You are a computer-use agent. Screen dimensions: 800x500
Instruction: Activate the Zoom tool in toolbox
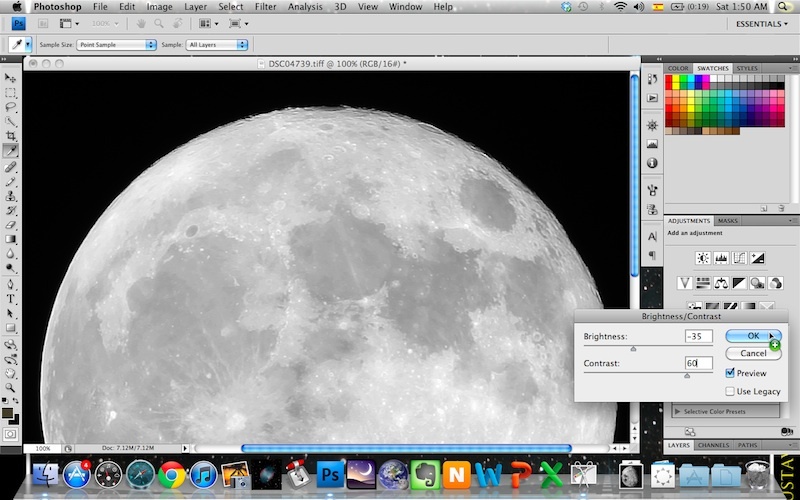coord(11,386)
